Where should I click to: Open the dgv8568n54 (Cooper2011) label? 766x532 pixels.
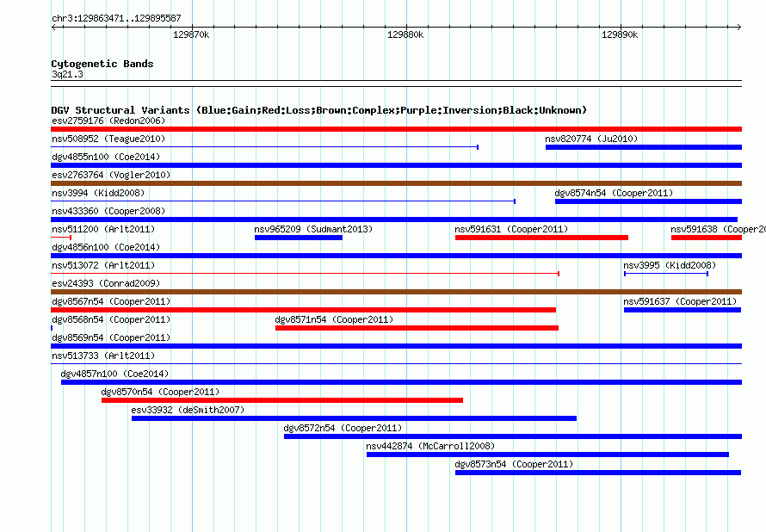(111, 319)
